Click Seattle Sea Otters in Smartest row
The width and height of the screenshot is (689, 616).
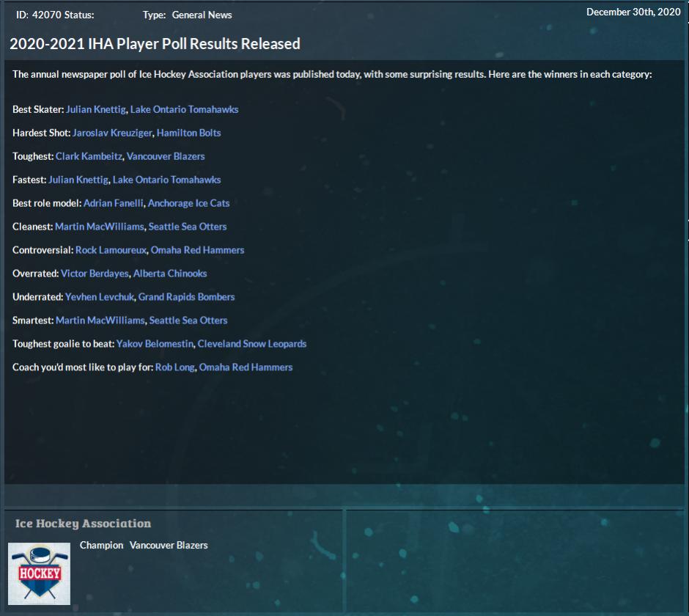point(188,320)
